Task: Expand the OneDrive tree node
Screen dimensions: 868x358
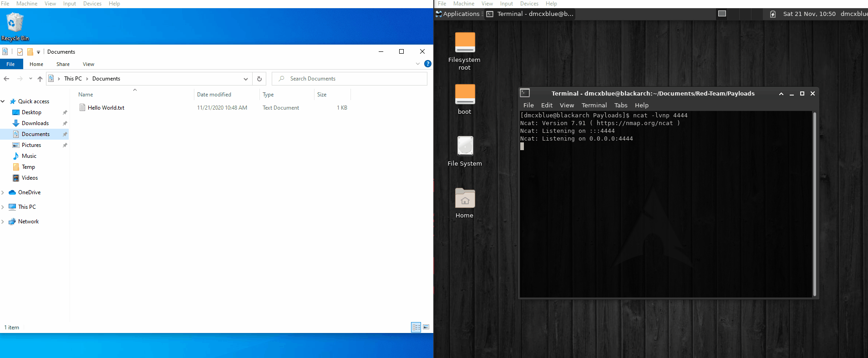Action: (3, 192)
